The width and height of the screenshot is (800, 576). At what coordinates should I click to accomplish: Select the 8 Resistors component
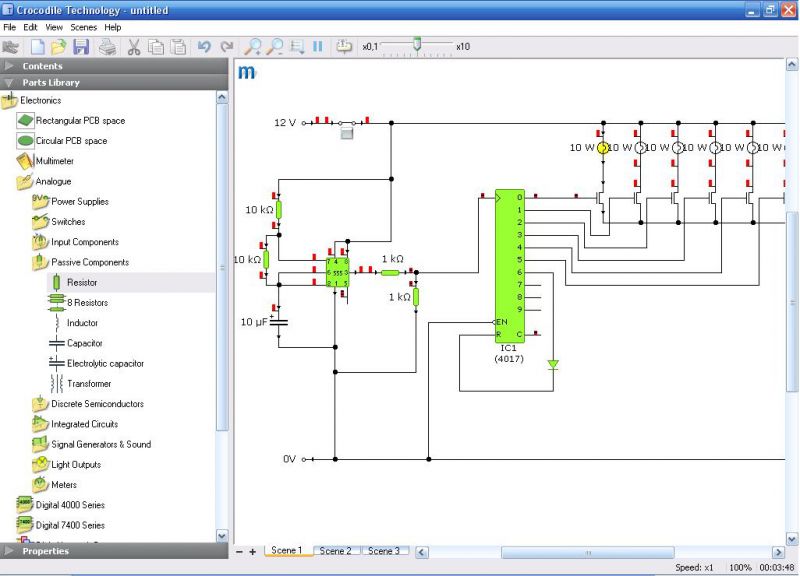78,303
